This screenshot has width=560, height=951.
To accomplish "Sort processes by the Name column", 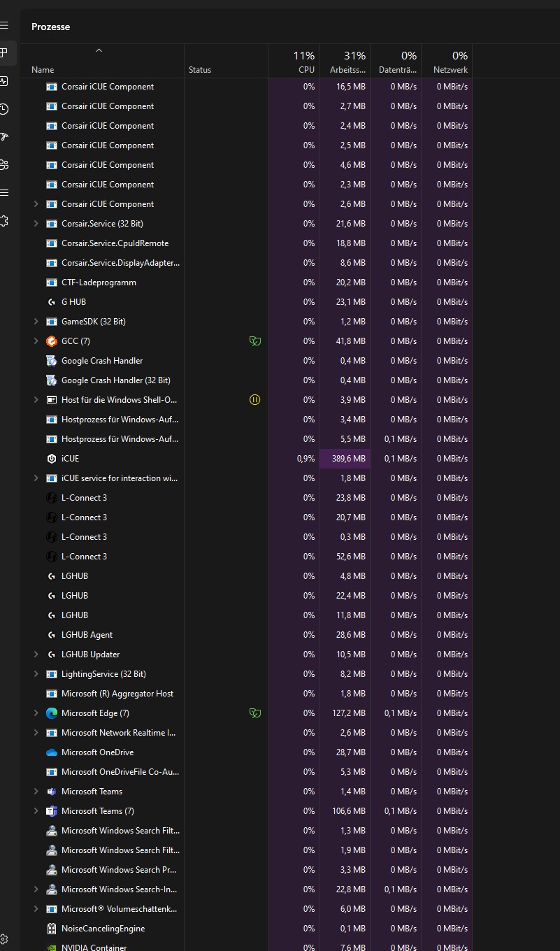I will click(x=43, y=70).
